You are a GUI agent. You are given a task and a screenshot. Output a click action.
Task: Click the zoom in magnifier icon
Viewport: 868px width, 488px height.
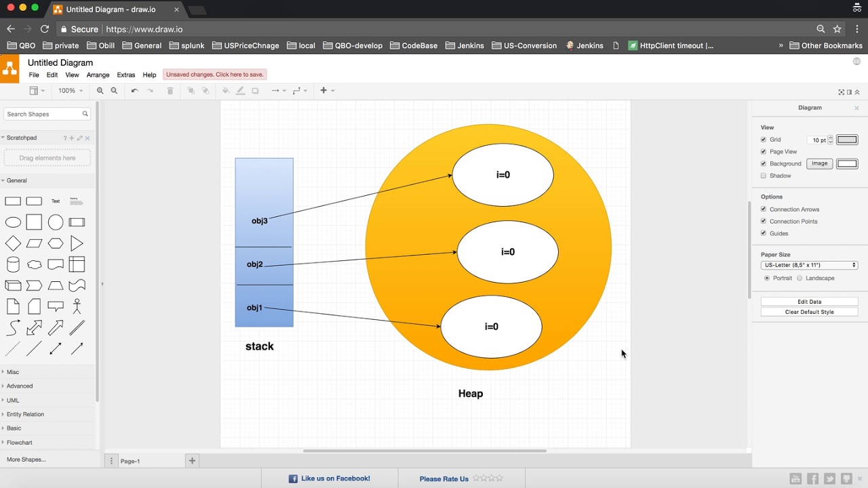tap(100, 91)
